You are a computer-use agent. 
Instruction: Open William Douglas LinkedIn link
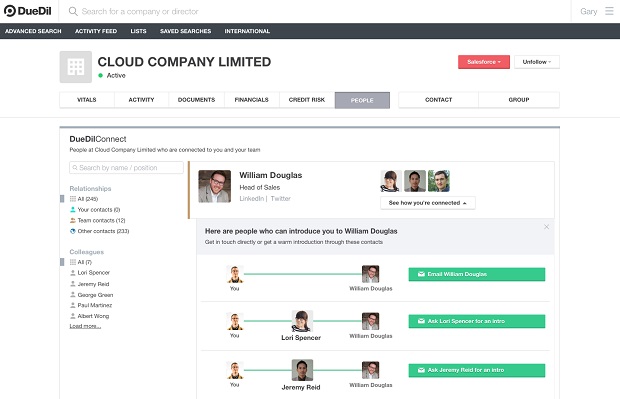[251, 199]
